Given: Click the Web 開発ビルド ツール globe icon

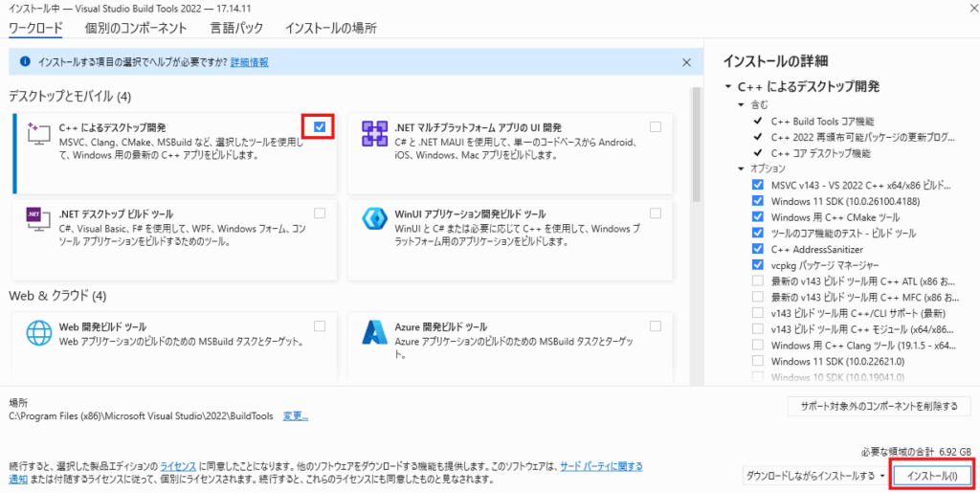Looking at the screenshot, I should 38,333.
